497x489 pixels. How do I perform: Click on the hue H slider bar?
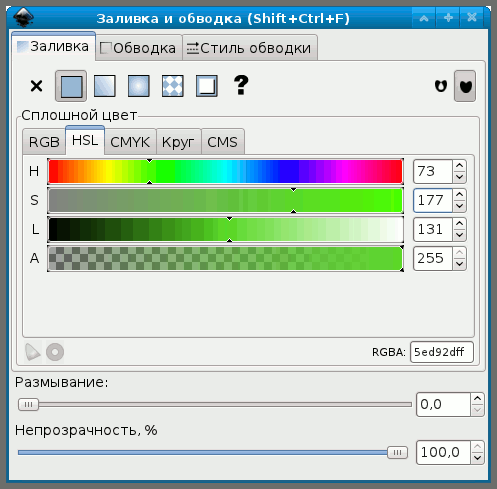(x=226, y=171)
